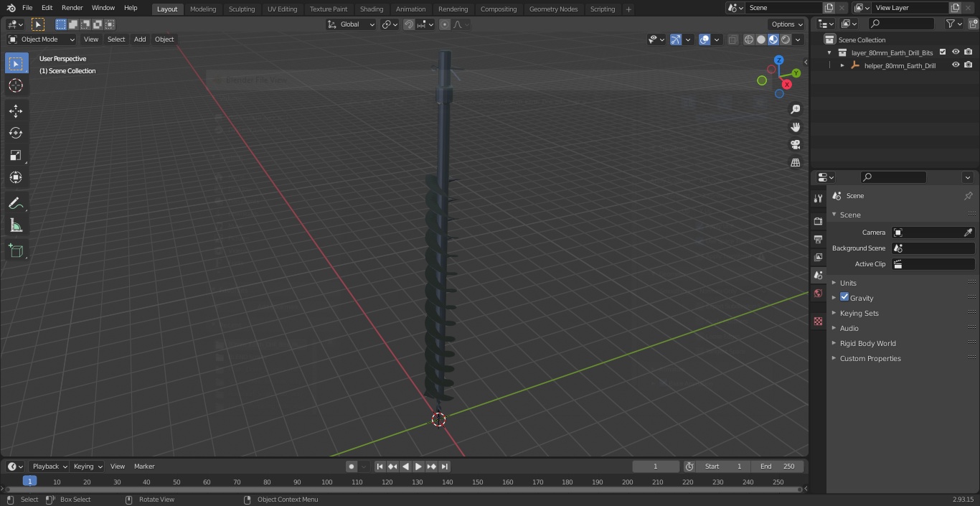Viewport: 980px width, 506px height.
Task: Open the shading options dropdown arrow
Action: click(x=798, y=39)
